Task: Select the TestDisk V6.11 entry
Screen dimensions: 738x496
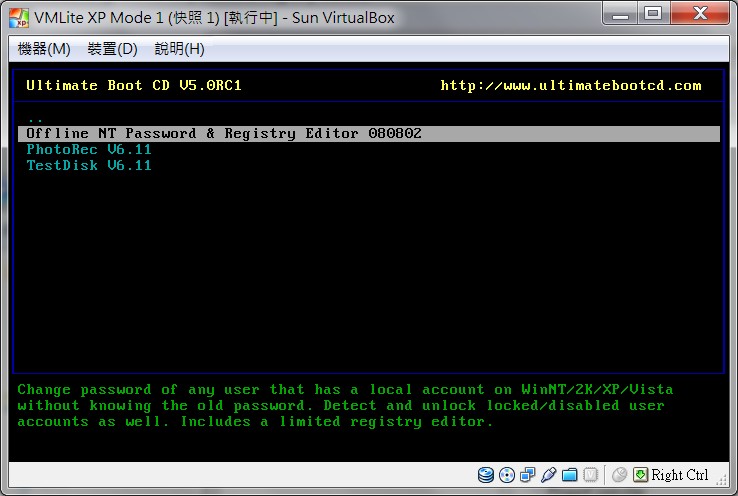Action: (x=89, y=166)
